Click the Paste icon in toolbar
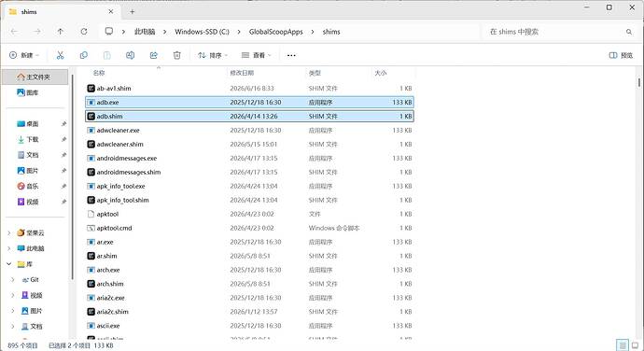The image size is (644, 351). (106, 55)
